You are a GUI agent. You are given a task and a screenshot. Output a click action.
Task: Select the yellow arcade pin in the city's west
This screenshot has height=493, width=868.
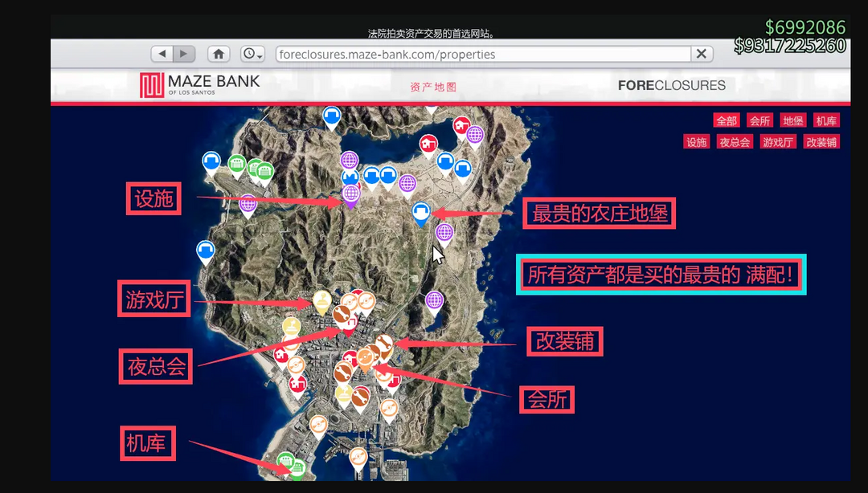tap(292, 328)
